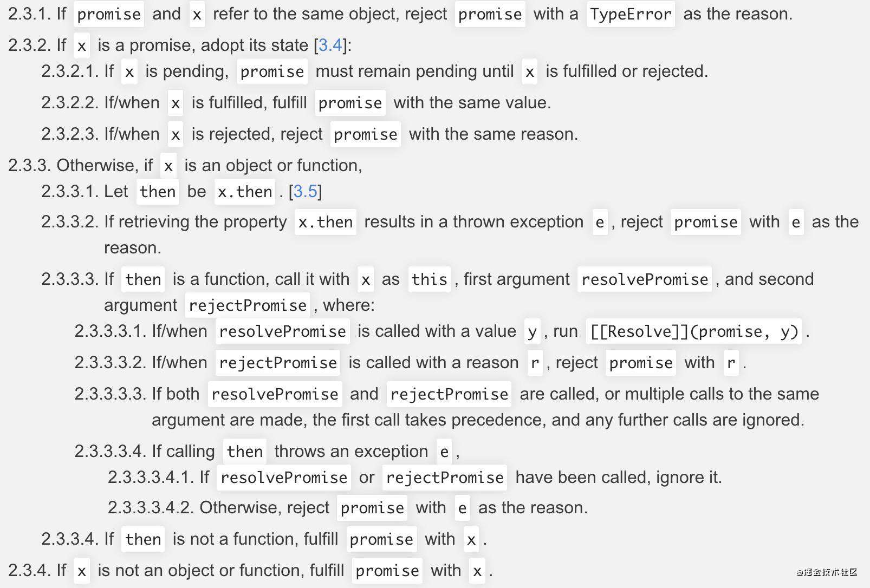Viewport: 870px width, 588px height.
Task: Click the [[Resolve]](promise, y) code snippet
Action: pos(694,331)
